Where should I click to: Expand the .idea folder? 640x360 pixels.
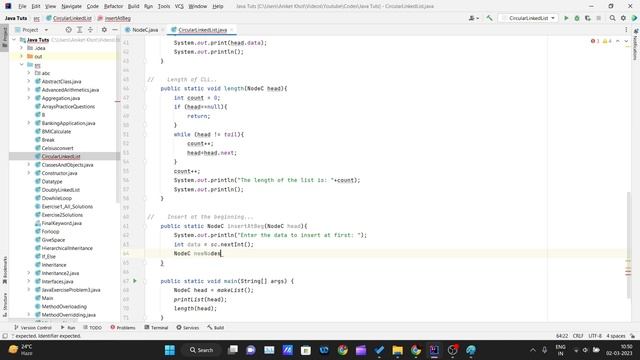[x=22, y=48]
